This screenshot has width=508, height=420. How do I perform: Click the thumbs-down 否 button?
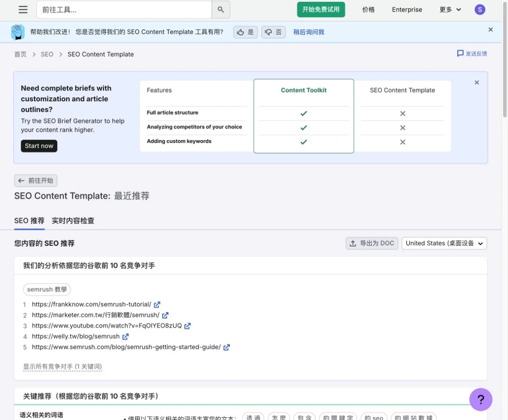point(273,32)
